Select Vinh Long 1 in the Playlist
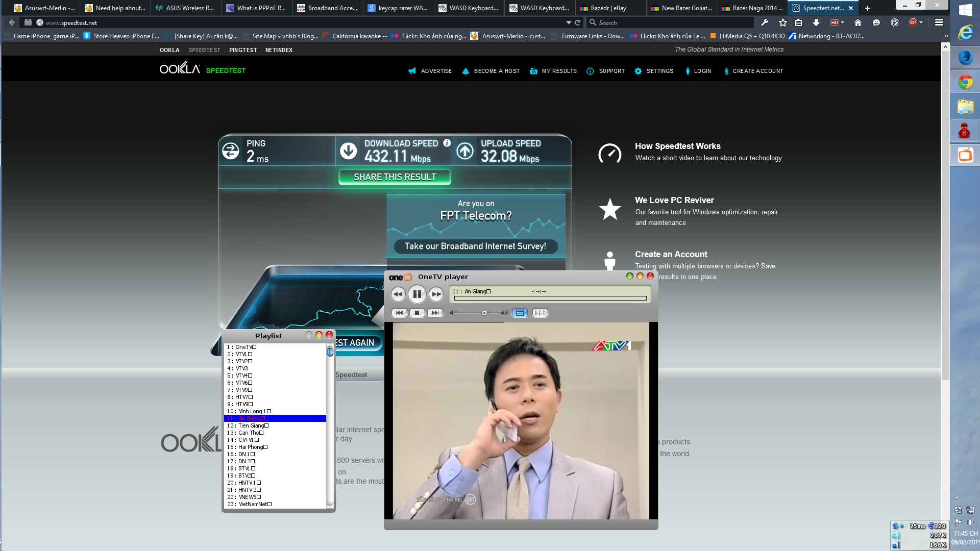The height and width of the screenshot is (551, 980). tap(275, 411)
